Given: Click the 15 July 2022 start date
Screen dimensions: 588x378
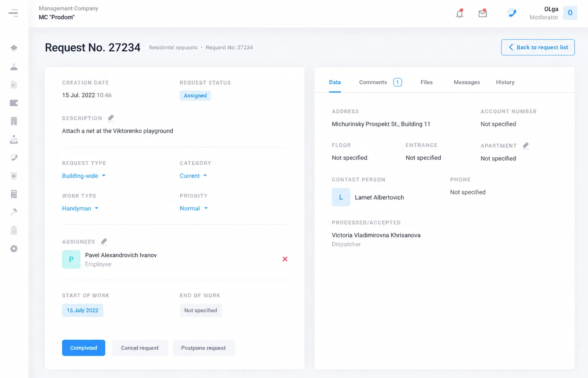Looking at the screenshot, I should [x=82, y=310].
